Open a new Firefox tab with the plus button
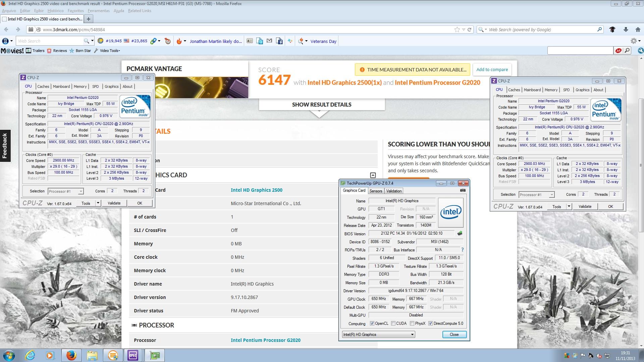The image size is (644, 362). [89, 19]
